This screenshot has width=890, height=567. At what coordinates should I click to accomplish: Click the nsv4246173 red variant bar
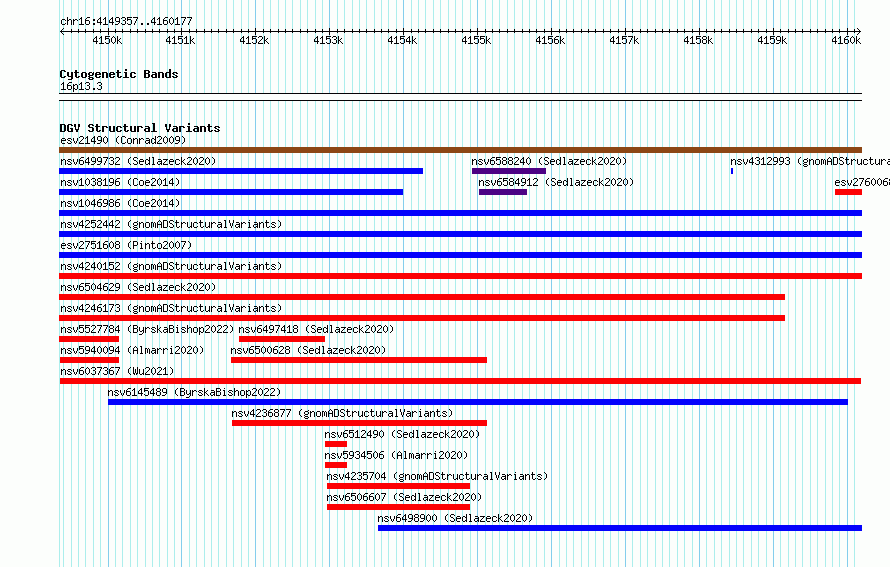(422, 318)
